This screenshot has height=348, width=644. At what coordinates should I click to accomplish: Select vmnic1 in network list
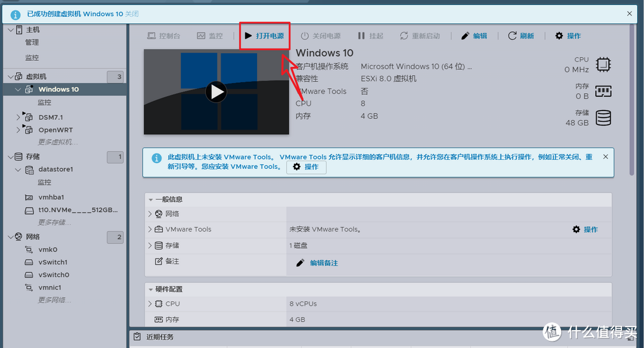[49, 288]
